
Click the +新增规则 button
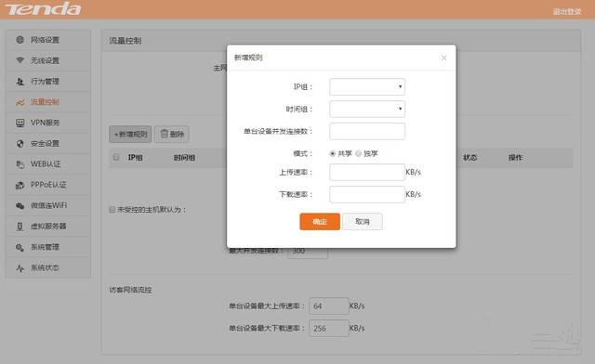click(x=130, y=135)
